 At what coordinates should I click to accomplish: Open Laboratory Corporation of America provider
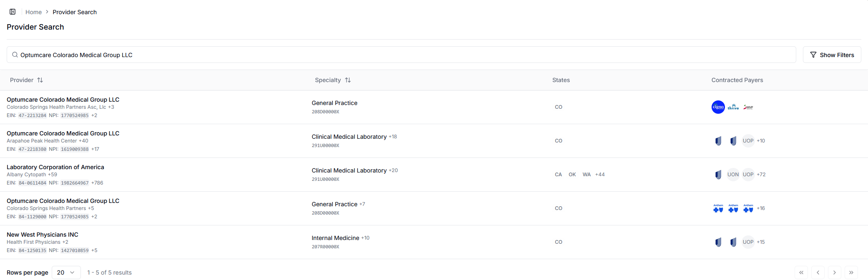(55, 167)
